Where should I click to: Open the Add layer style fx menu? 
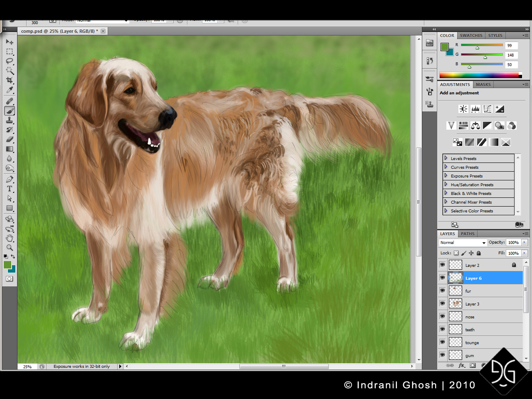click(x=462, y=365)
